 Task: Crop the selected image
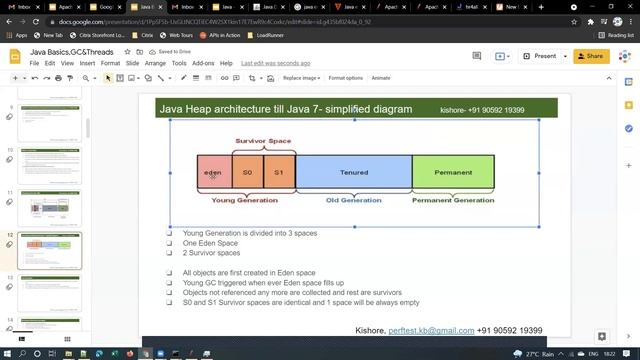[x=252, y=78]
